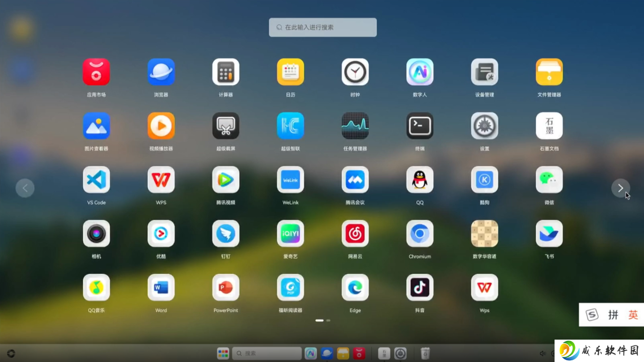This screenshot has width=644, height=362.
Task: Launch the 酷狗 music app
Action: click(484, 180)
